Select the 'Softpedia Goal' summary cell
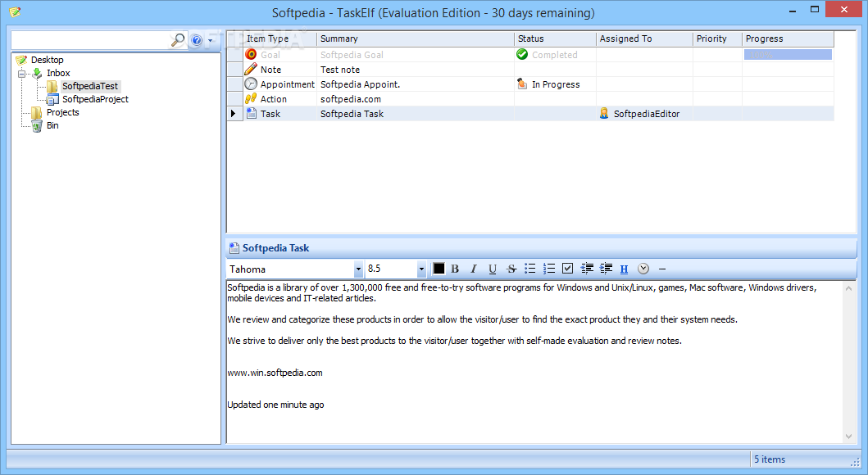The width and height of the screenshot is (868, 475). click(416, 55)
